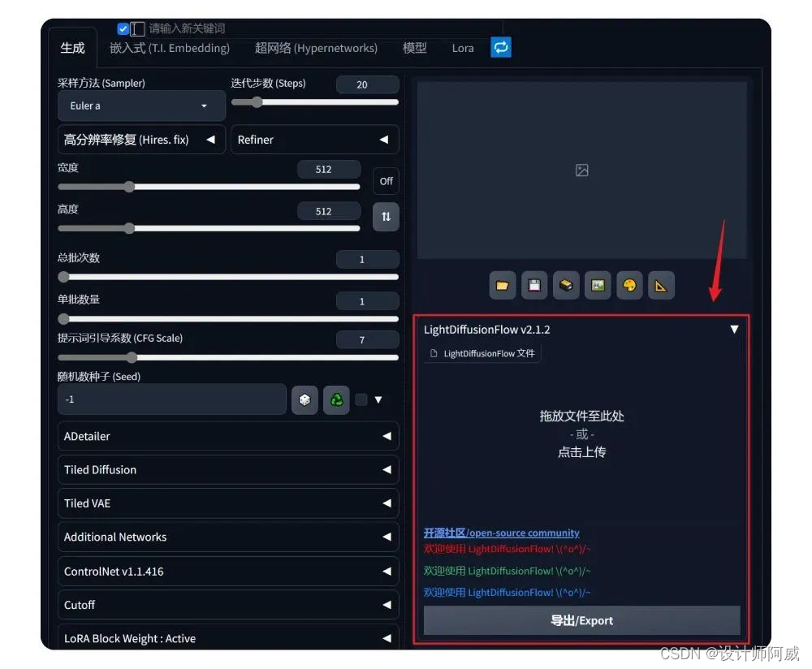Screen dimensions: 812x669
Task: Click the 宽度 width slider handle
Action: coord(129,187)
